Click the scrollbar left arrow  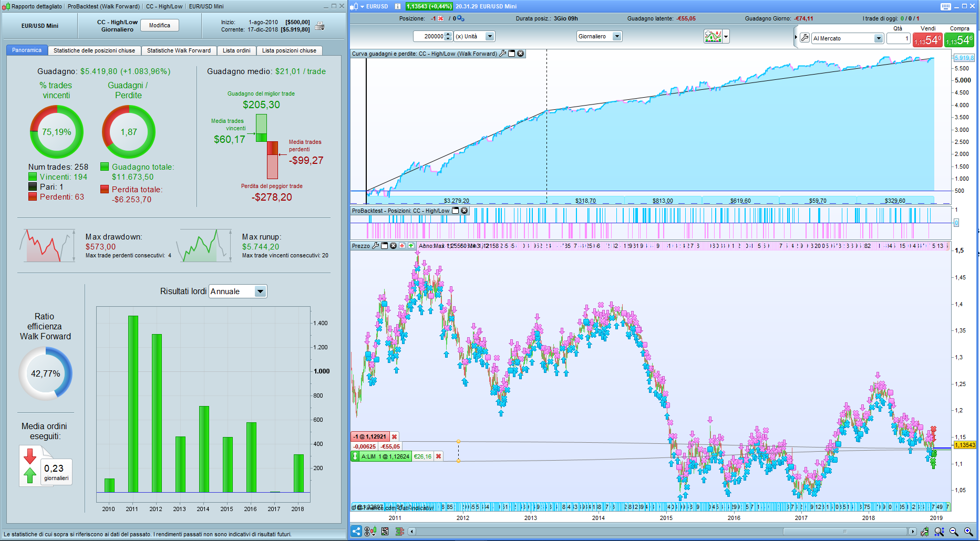click(x=412, y=532)
